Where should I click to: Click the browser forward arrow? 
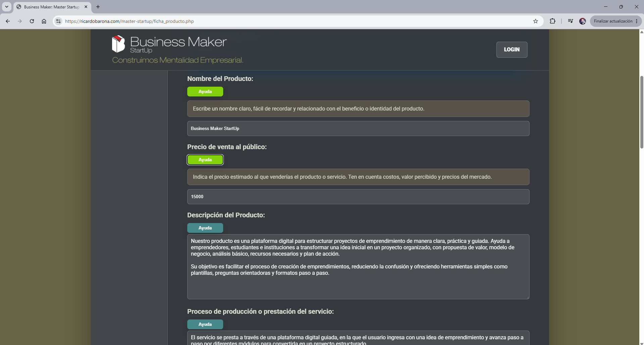20,21
